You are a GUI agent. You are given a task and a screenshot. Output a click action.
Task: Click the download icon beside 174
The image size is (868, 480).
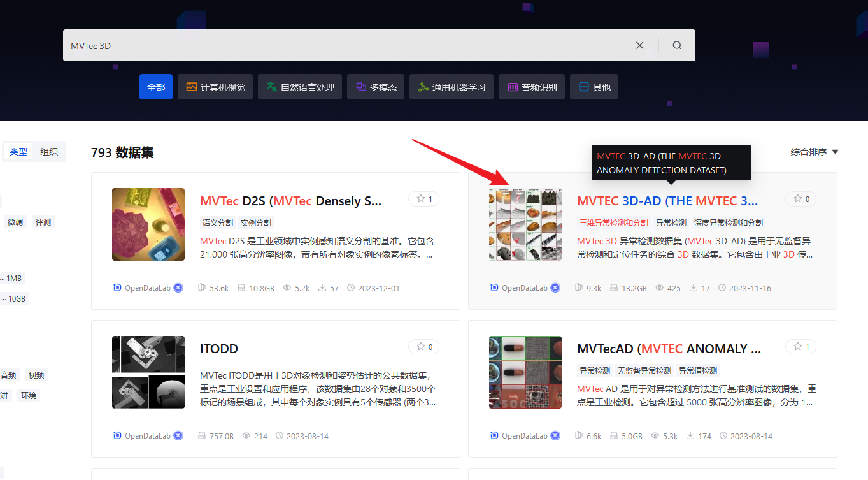point(690,436)
